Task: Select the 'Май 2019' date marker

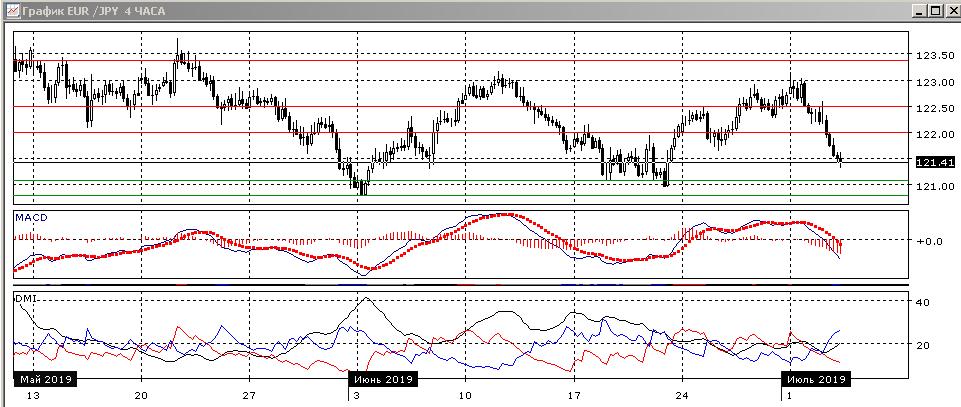Action: coord(44,380)
